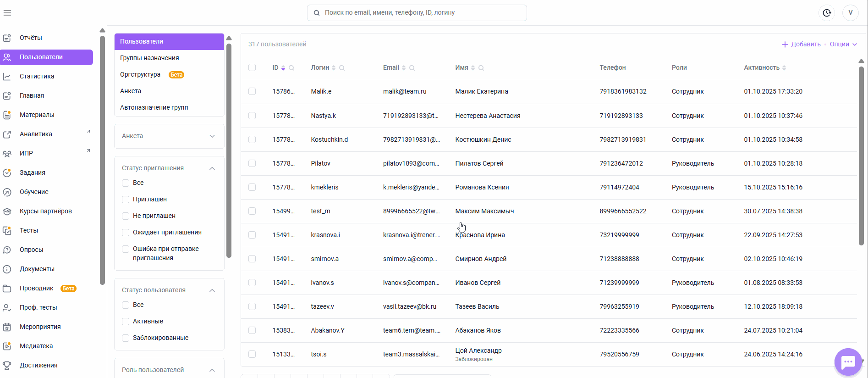The width and height of the screenshot is (868, 378).
Task: Click the search icon in Имя column
Action: pos(481,68)
